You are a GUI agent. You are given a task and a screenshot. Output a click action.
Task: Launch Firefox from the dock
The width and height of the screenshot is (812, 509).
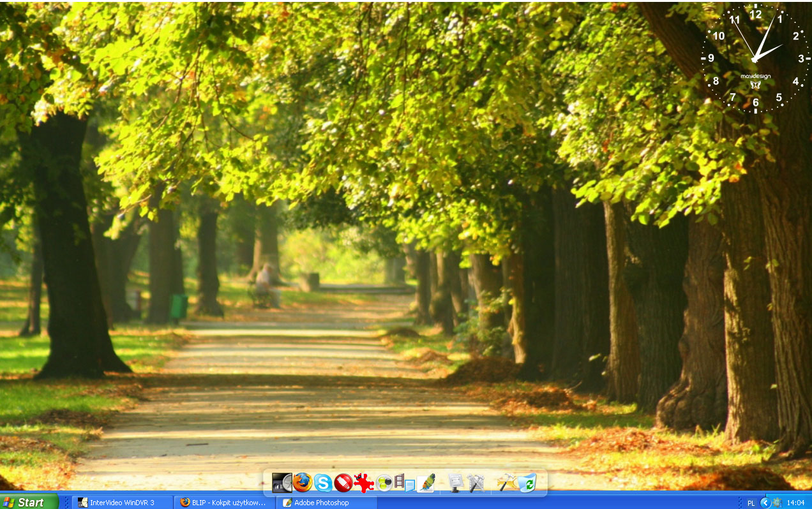point(302,482)
